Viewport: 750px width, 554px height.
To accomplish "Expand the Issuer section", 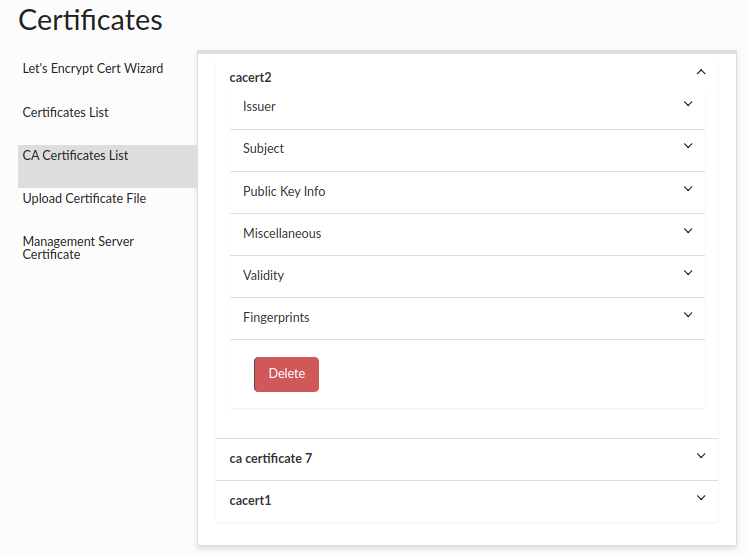I will coord(260,107).
